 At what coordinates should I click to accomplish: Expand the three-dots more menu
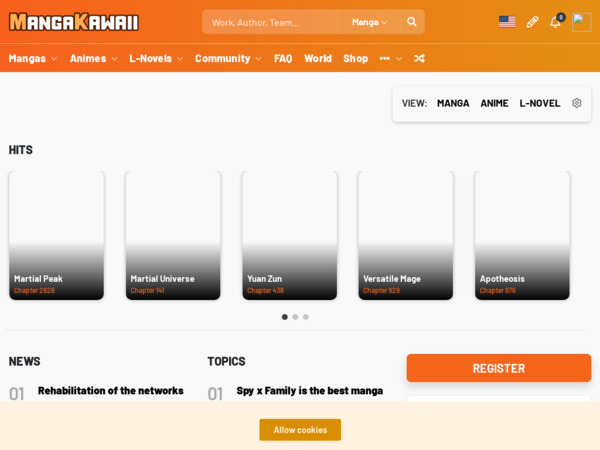pyautogui.click(x=391, y=59)
